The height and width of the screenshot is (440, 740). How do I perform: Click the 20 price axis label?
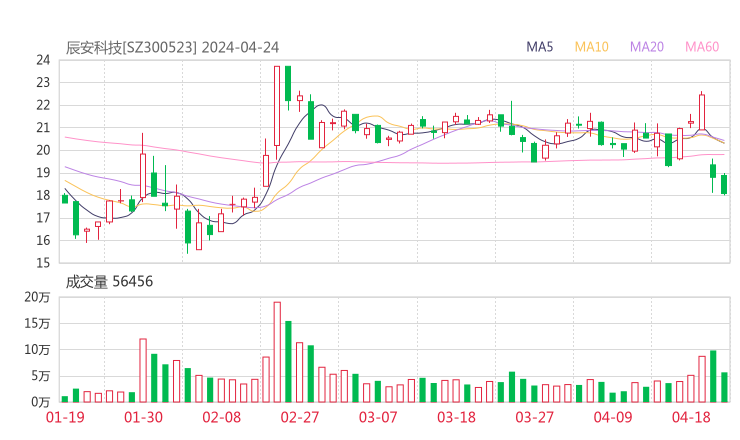(x=43, y=150)
